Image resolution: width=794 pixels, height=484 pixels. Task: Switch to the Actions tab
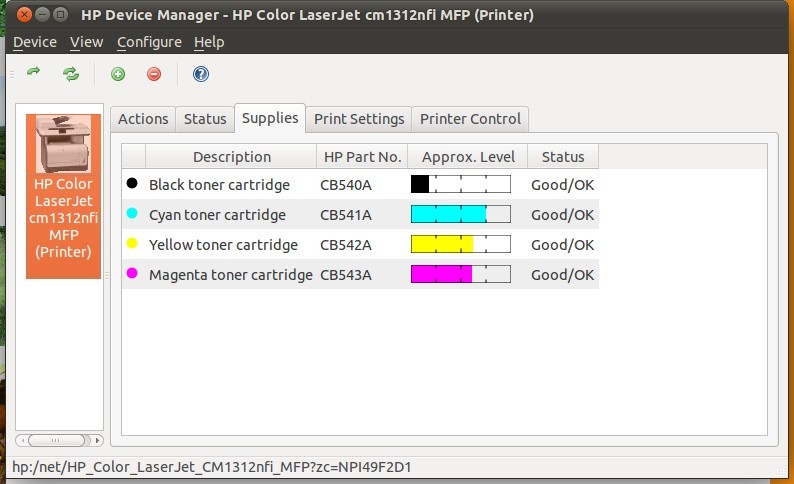point(143,119)
